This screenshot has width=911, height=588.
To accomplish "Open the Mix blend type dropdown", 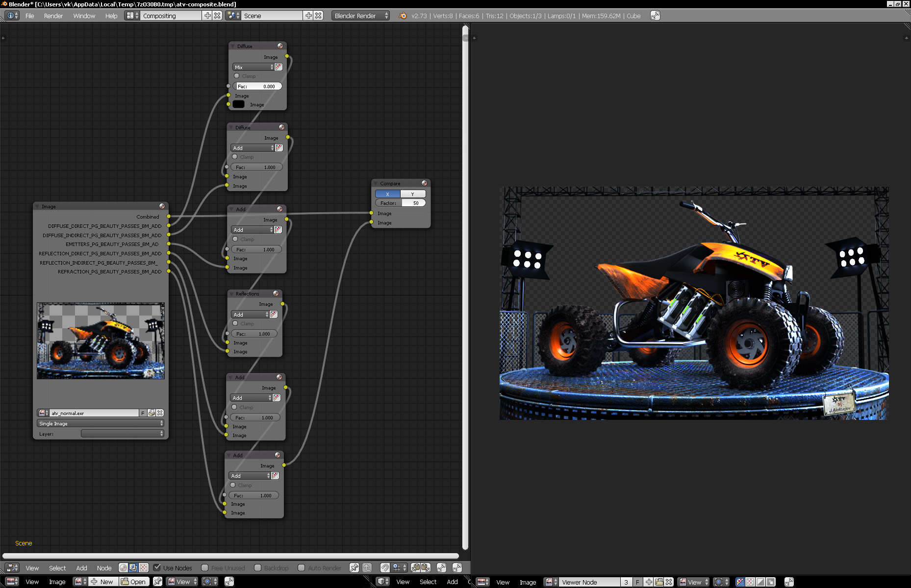I will point(253,67).
